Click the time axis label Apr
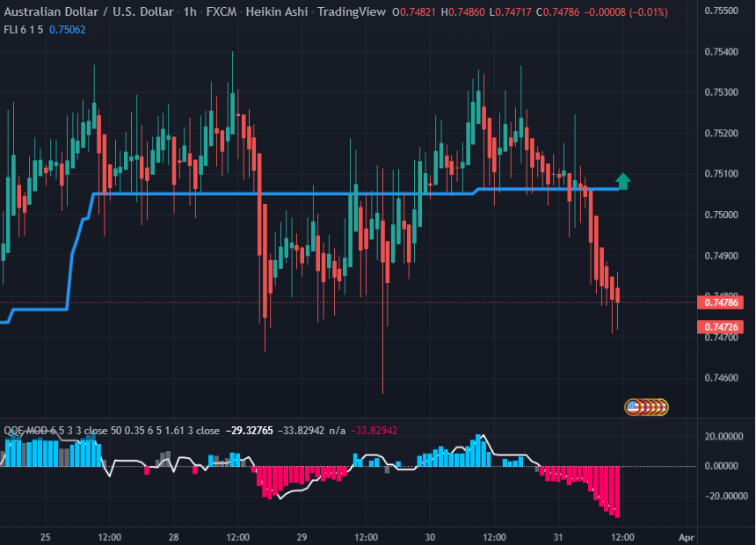The width and height of the screenshot is (756, 545). pyautogui.click(x=686, y=537)
